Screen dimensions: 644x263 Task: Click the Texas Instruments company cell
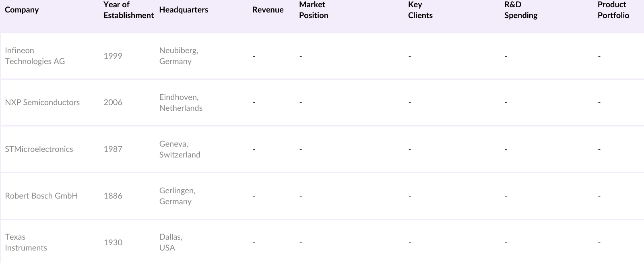(x=26, y=242)
